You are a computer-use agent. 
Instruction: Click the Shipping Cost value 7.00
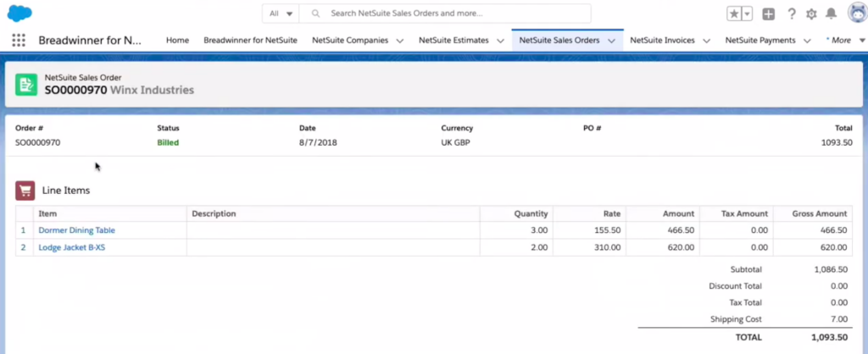coord(839,319)
